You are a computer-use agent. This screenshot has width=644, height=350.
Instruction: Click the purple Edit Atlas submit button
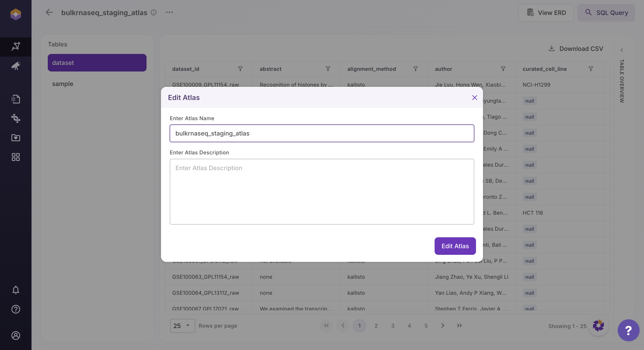click(x=455, y=246)
